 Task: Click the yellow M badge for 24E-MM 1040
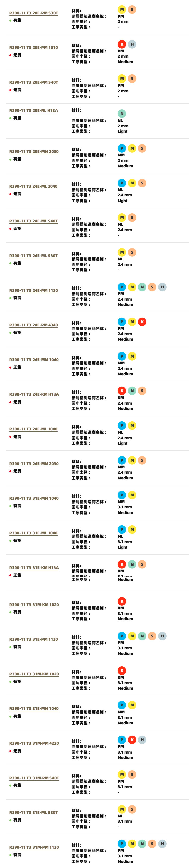click(132, 356)
